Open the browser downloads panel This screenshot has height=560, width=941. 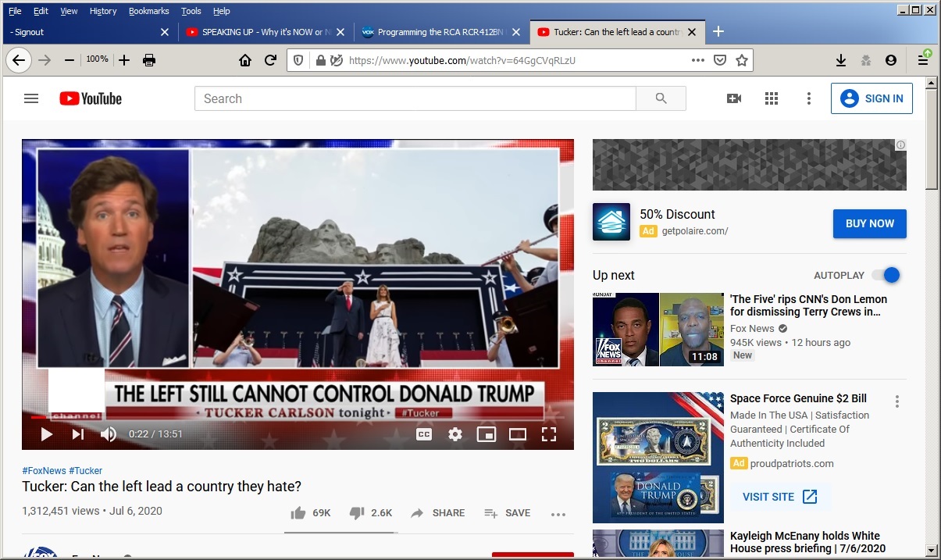coord(841,60)
